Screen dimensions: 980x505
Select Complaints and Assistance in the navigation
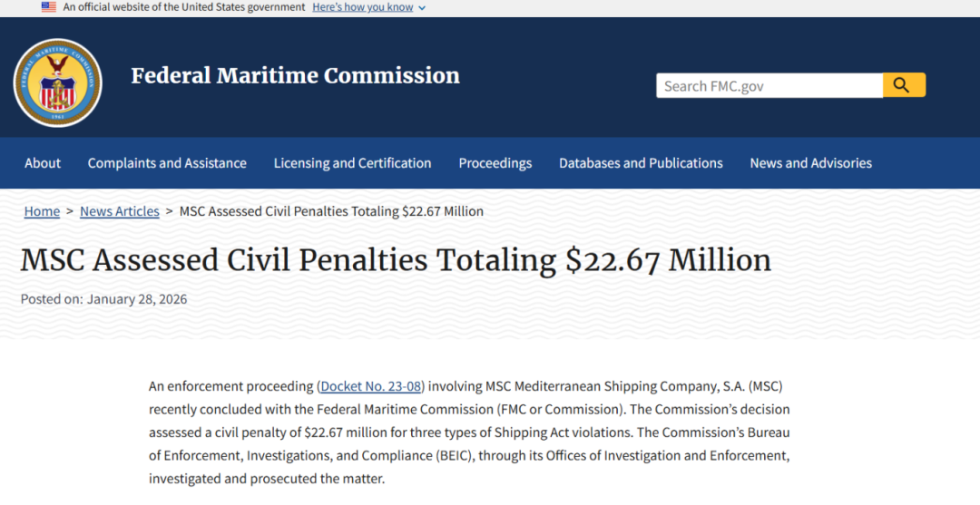click(167, 163)
